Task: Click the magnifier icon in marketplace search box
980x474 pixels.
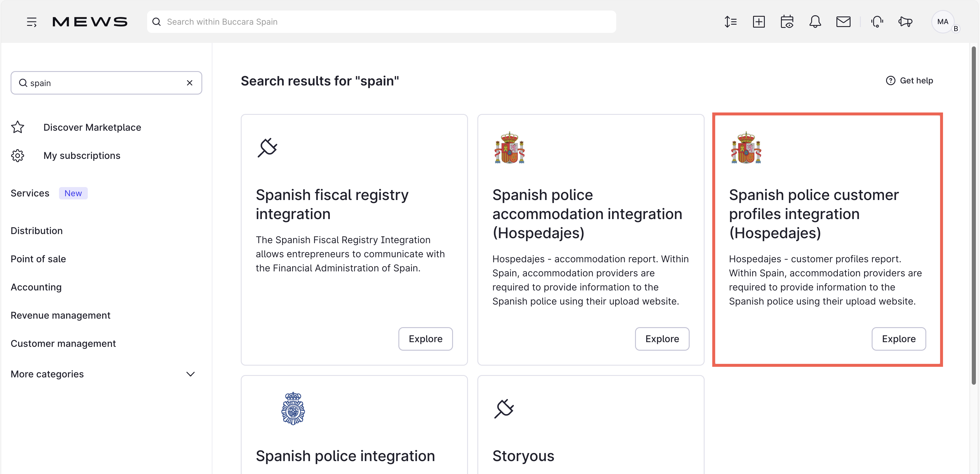Action: [23, 83]
